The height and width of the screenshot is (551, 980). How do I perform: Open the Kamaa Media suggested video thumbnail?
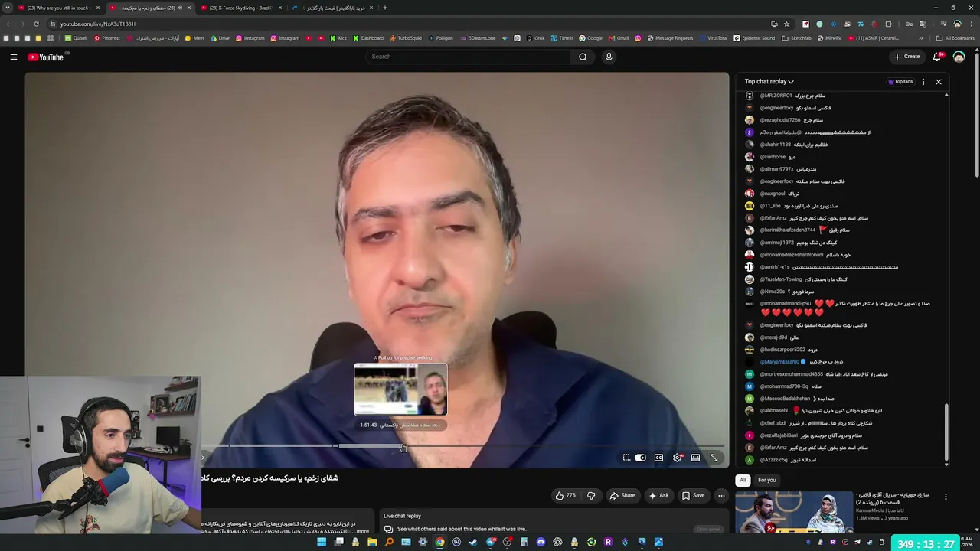pos(794,511)
